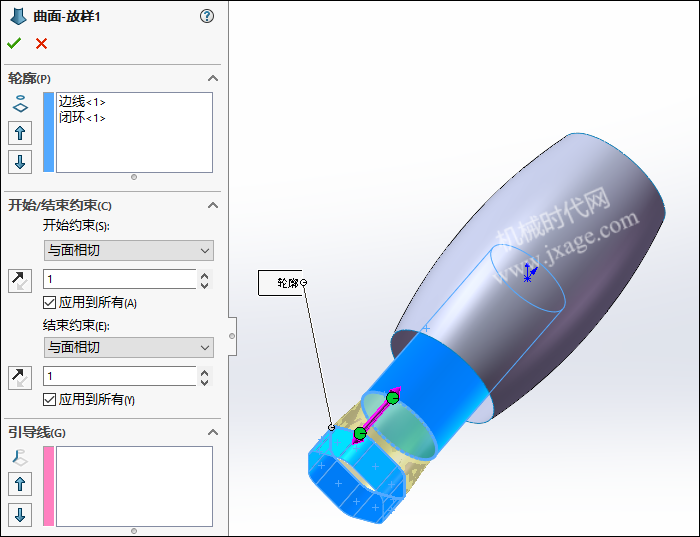Click the profile selection icon
The height and width of the screenshot is (537, 700).
pos(20,104)
